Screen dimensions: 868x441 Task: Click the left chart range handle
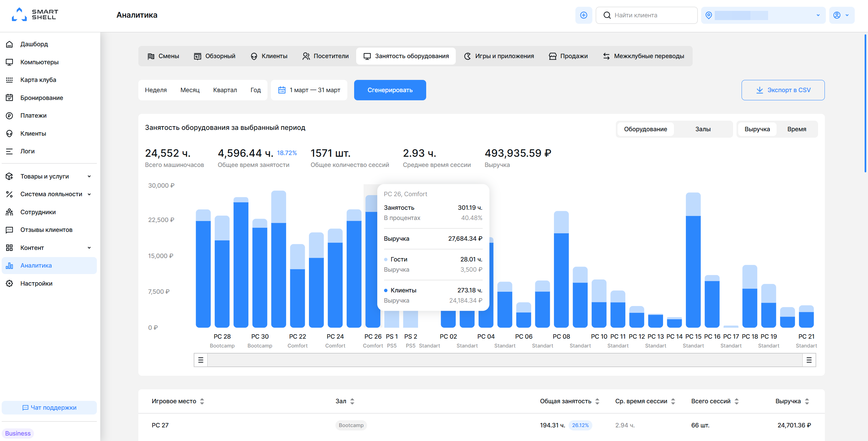201,360
